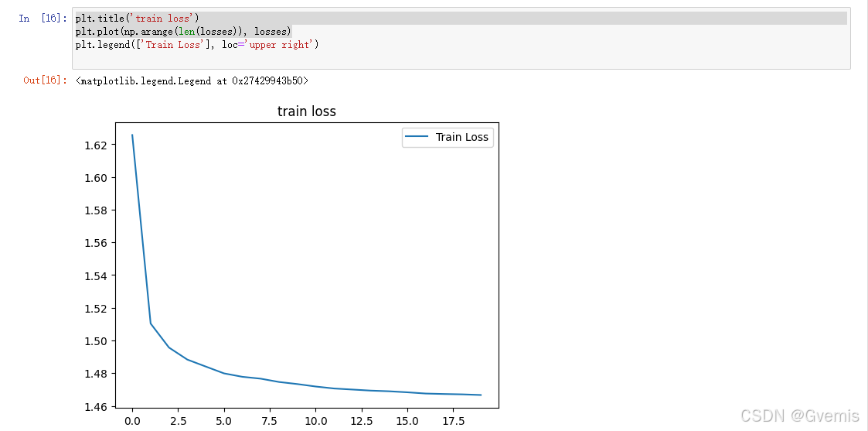Screen dimensions: 868x431
Task: Click the x-axis label 12.5
Action: [362, 422]
